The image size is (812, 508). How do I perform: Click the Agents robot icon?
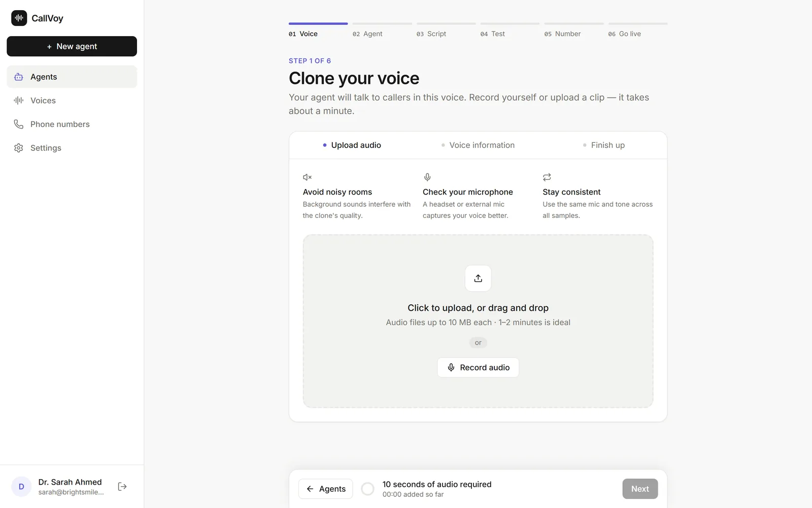click(19, 77)
